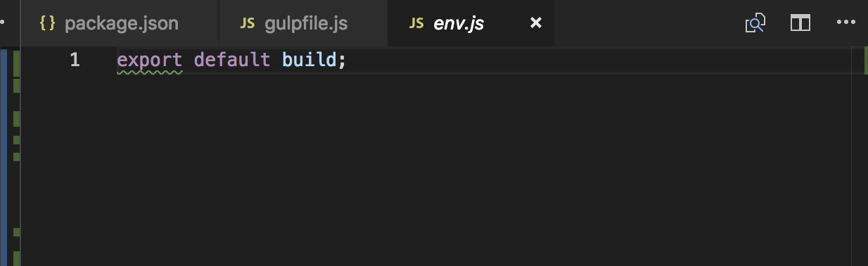Select line number 1 in the gutter
The image size is (868, 266).
point(75,61)
